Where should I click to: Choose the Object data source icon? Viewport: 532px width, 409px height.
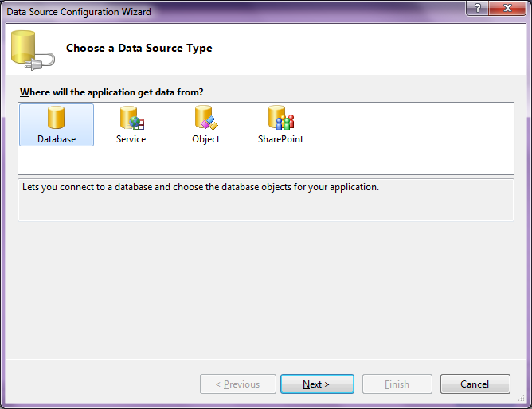coord(205,119)
